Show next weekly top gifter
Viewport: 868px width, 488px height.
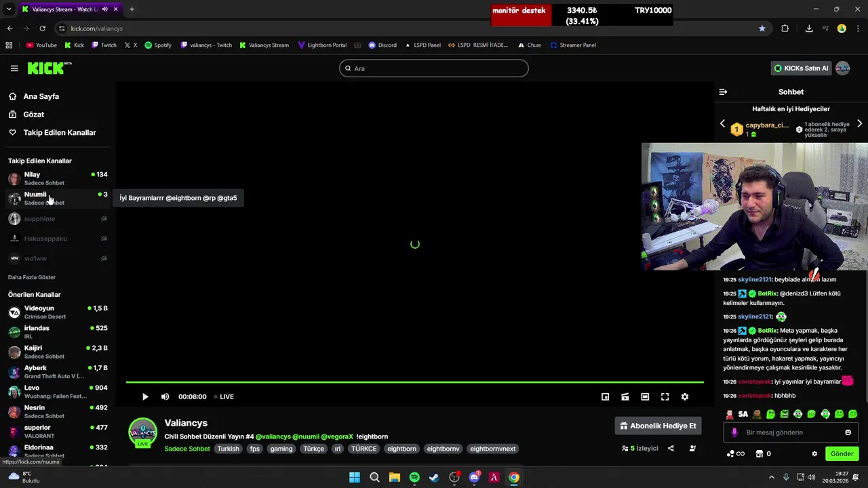[859, 124]
